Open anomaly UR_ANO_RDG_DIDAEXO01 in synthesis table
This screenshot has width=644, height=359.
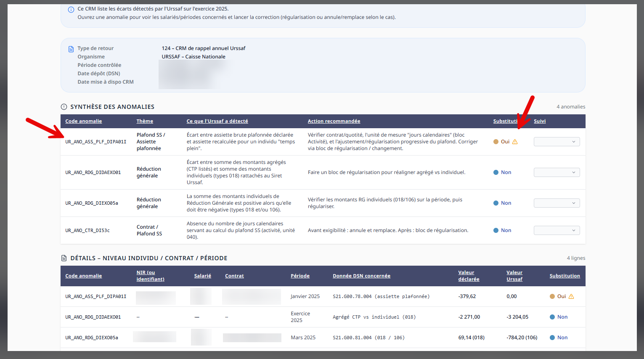click(93, 172)
